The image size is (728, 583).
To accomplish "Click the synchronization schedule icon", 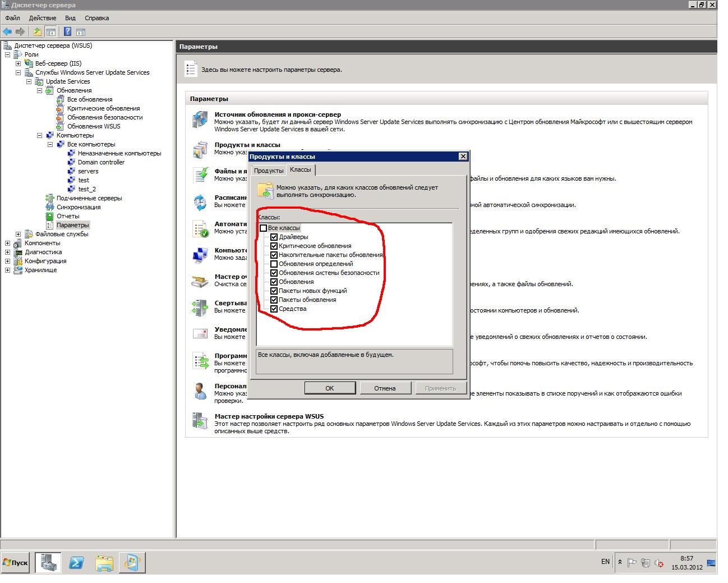I will click(200, 202).
